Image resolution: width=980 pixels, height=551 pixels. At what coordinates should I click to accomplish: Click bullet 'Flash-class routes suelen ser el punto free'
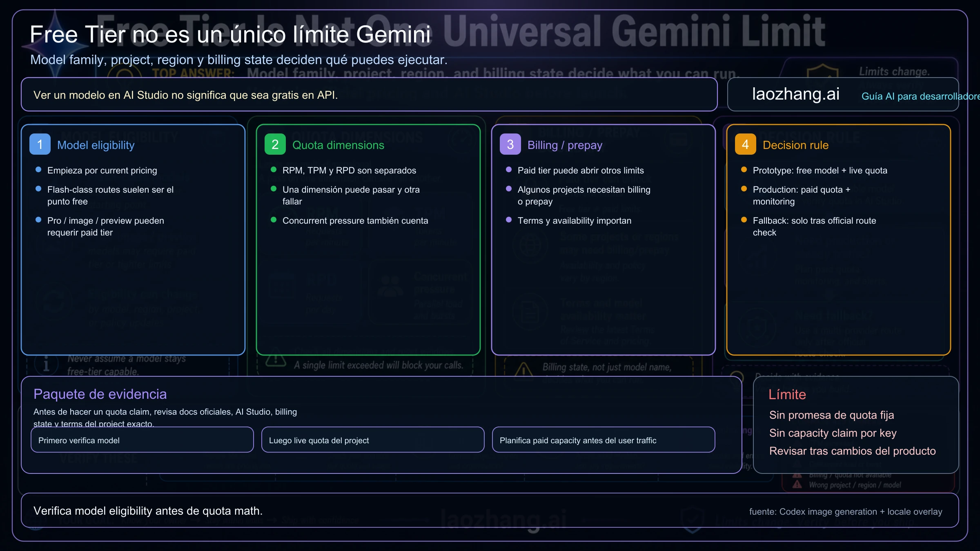[x=110, y=196]
